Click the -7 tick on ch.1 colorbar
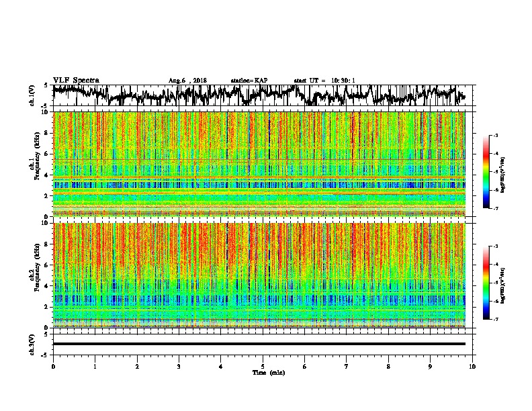 496,209
